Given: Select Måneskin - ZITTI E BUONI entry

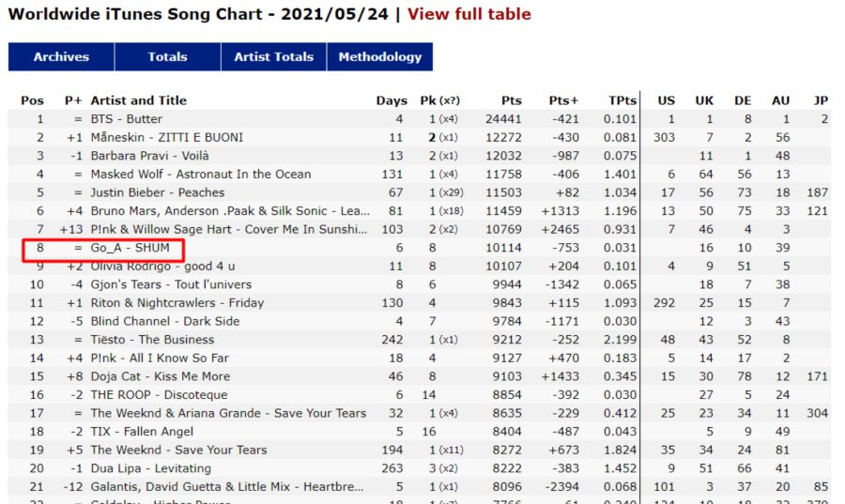Looking at the screenshot, I should (x=166, y=137).
